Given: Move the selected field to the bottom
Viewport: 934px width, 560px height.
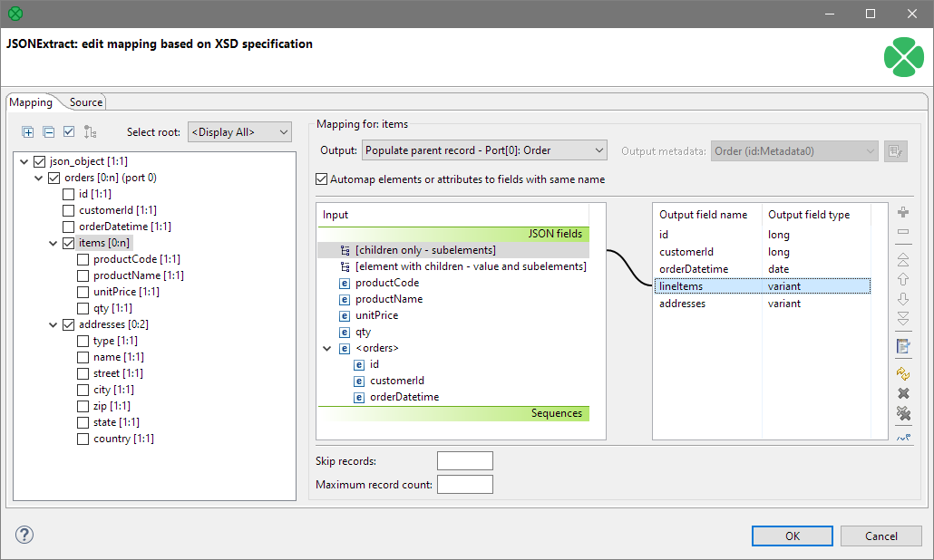Looking at the screenshot, I should tap(903, 318).
